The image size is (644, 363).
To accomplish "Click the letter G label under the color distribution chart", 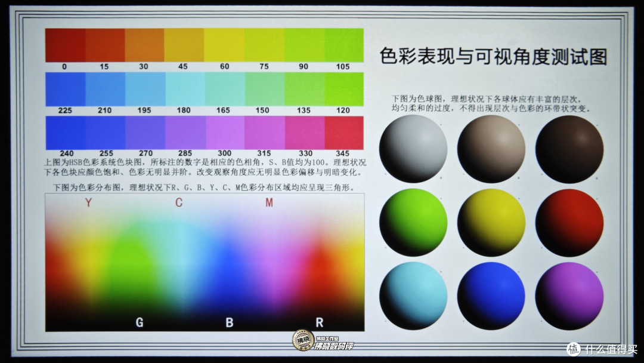I will click(x=140, y=322).
